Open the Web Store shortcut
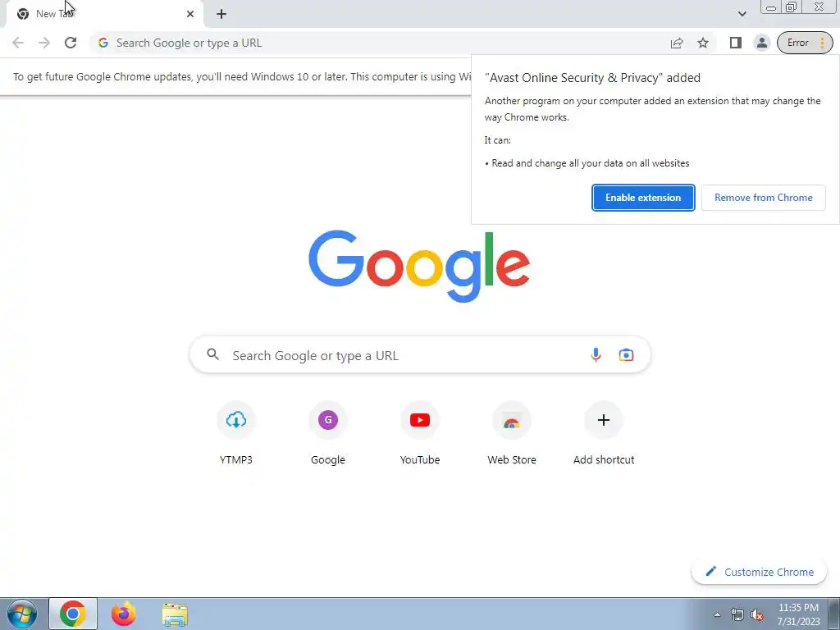Viewport: 840px width, 630px height. (512, 433)
